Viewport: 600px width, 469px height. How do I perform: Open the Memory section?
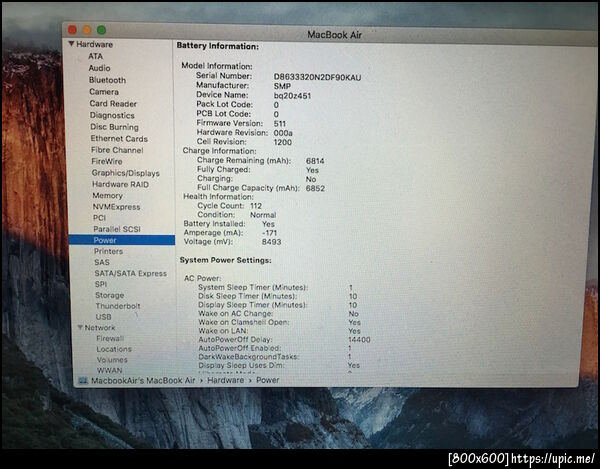point(108,195)
